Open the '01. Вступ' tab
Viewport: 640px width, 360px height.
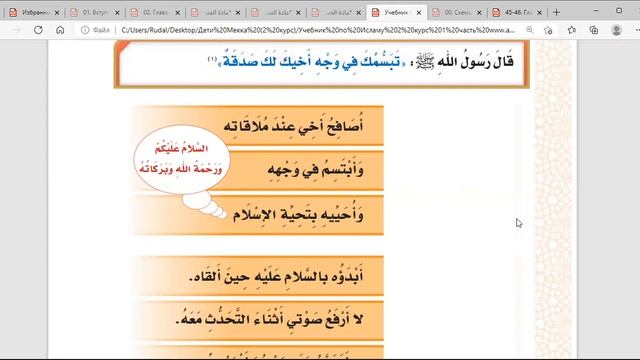tap(95, 13)
